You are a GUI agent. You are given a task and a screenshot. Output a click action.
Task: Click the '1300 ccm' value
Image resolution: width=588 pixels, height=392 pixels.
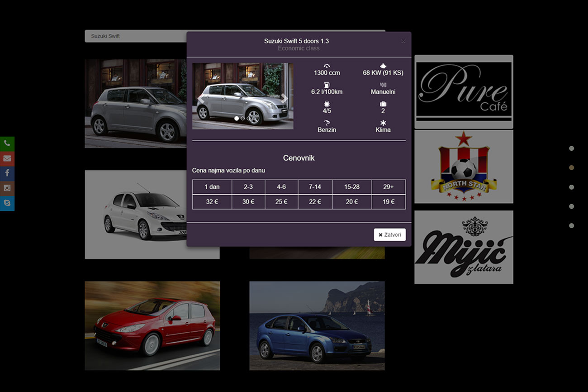coord(327,72)
